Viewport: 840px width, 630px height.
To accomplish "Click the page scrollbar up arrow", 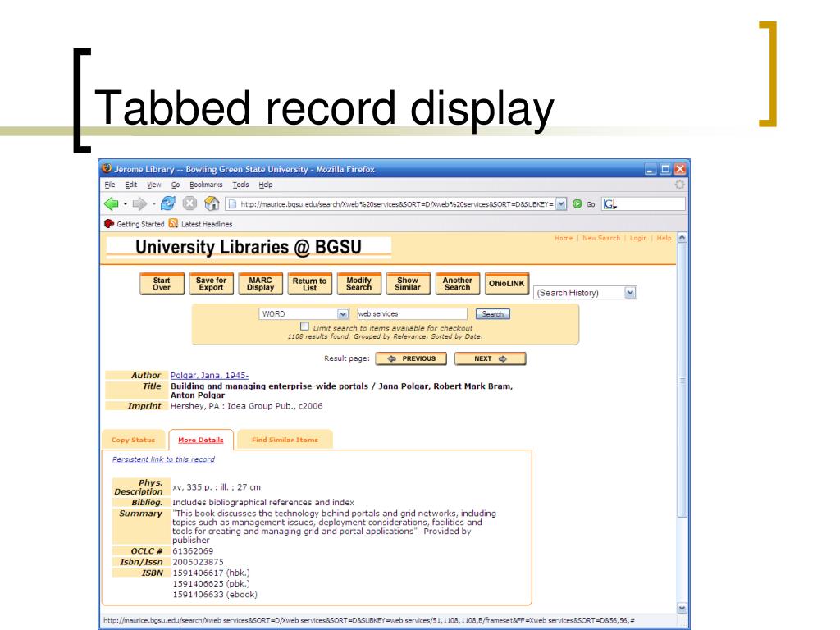I will coord(682,237).
